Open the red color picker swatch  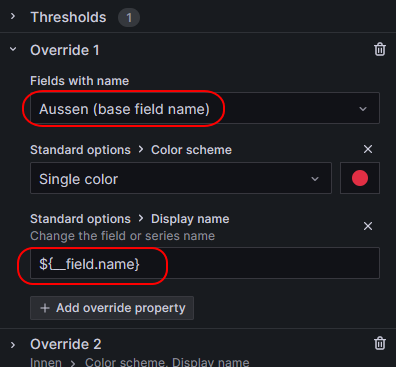360,178
